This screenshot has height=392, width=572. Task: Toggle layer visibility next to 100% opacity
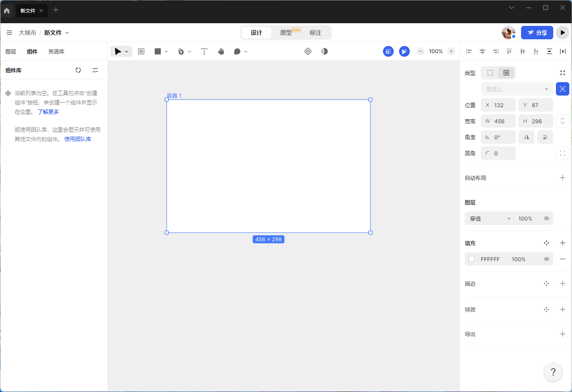point(546,218)
